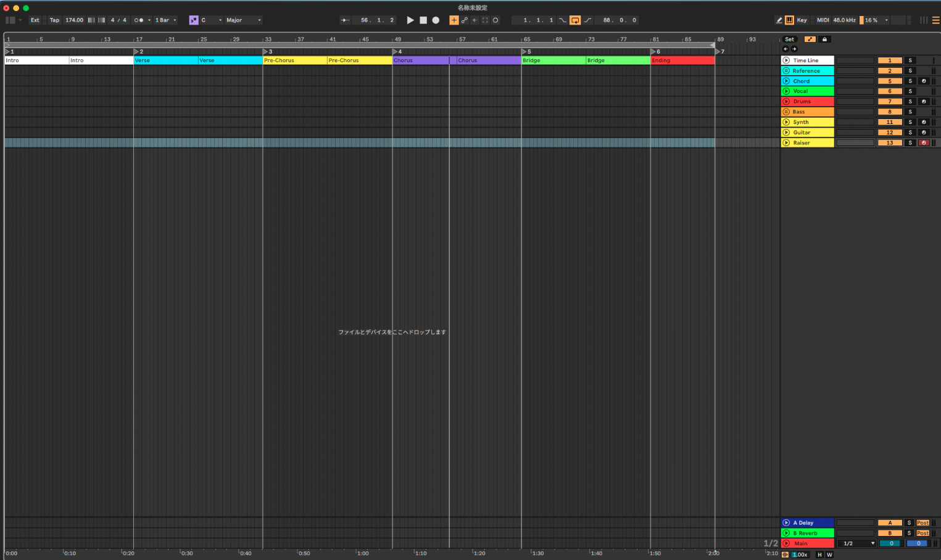Viewport: 941px width, 560px height.
Task: Toggle the computer MIDI keyboard icon
Action: tap(789, 20)
